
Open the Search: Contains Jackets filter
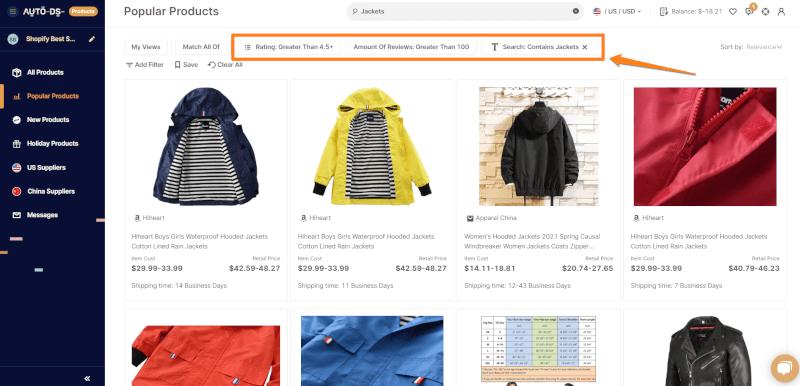click(x=540, y=47)
